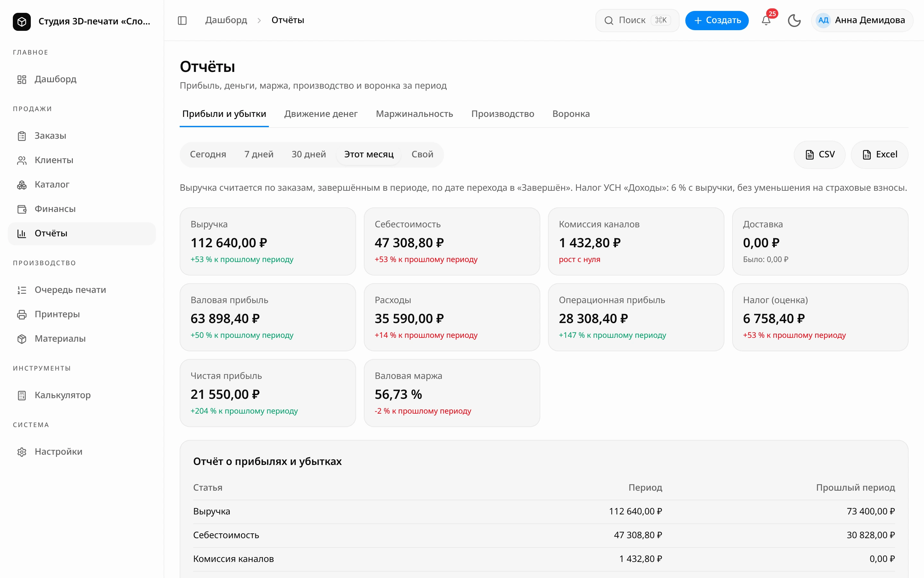Switch to the Воронка tab

pyautogui.click(x=571, y=114)
